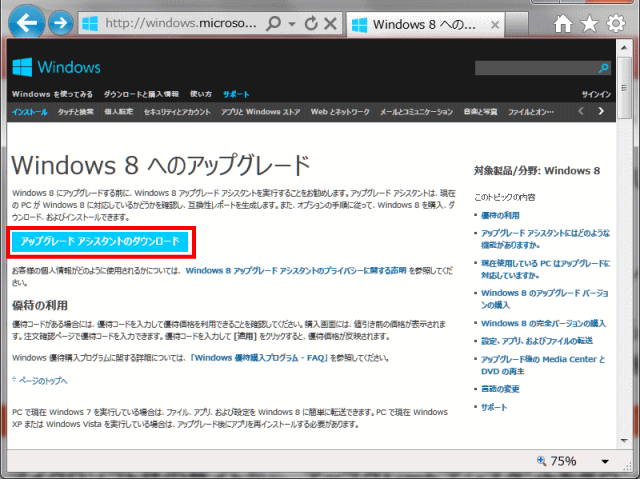Open '使い方' menu item
Viewport: 640px width, 480px height.
[x=201, y=94]
